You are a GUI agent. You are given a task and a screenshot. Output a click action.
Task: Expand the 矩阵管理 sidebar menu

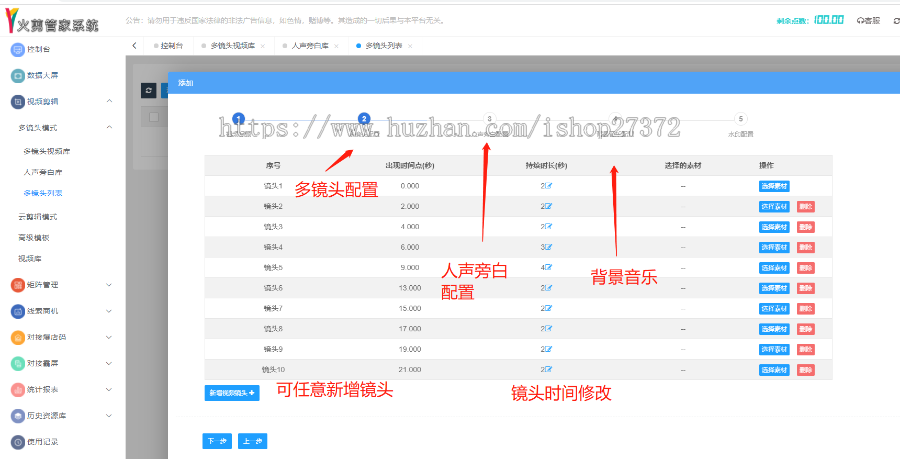pyautogui.click(x=108, y=285)
